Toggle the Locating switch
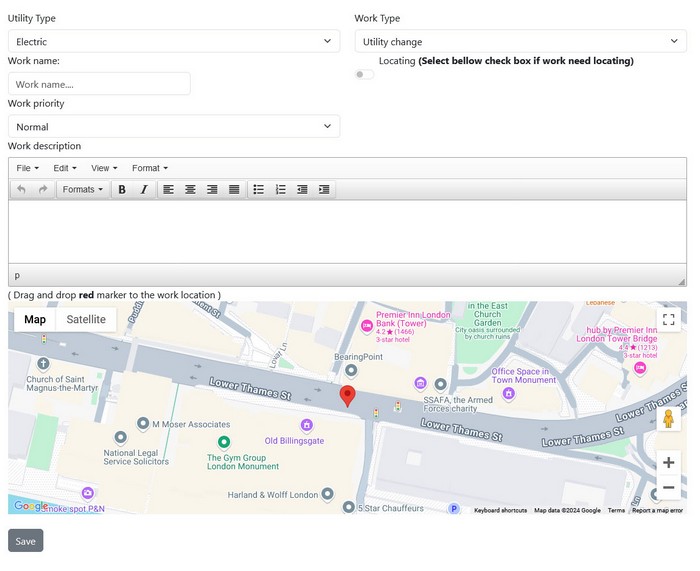Screen dimensions: 700x571 pyautogui.click(x=364, y=75)
